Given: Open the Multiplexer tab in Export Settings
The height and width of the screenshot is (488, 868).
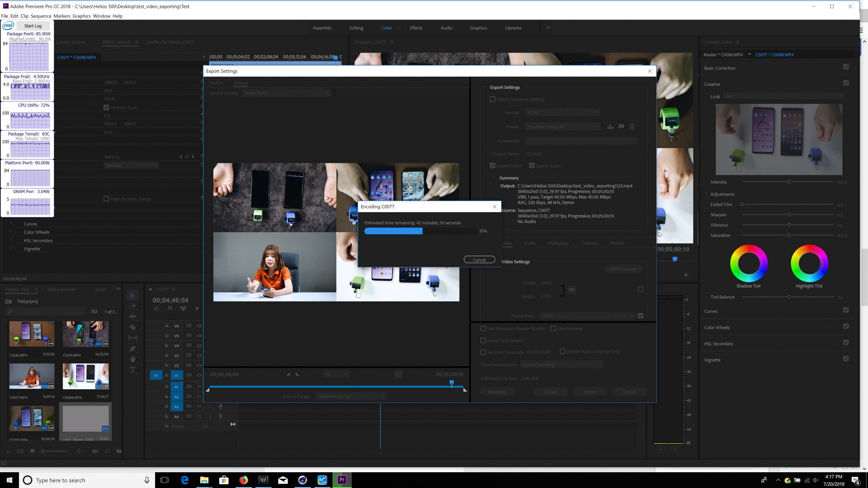Looking at the screenshot, I should click(558, 243).
